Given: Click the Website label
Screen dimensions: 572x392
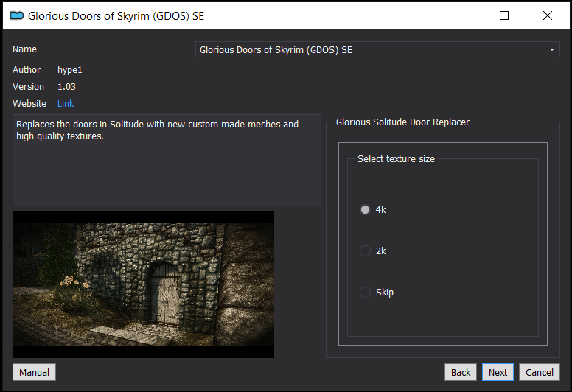Looking at the screenshot, I should click(29, 104).
